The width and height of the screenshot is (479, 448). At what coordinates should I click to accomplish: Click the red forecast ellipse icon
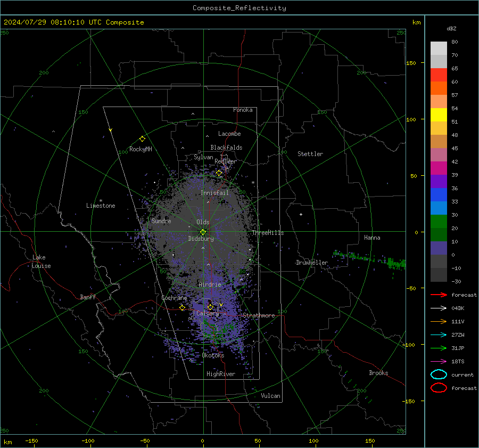(x=439, y=388)
